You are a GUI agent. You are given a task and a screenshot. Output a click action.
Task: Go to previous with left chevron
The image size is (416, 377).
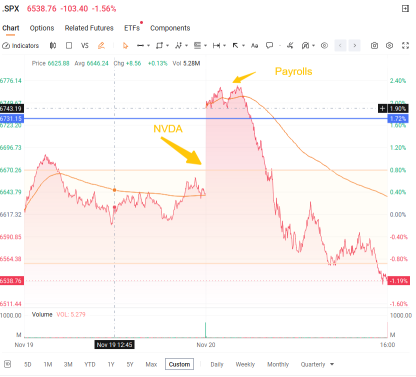[x=340, y=45]
